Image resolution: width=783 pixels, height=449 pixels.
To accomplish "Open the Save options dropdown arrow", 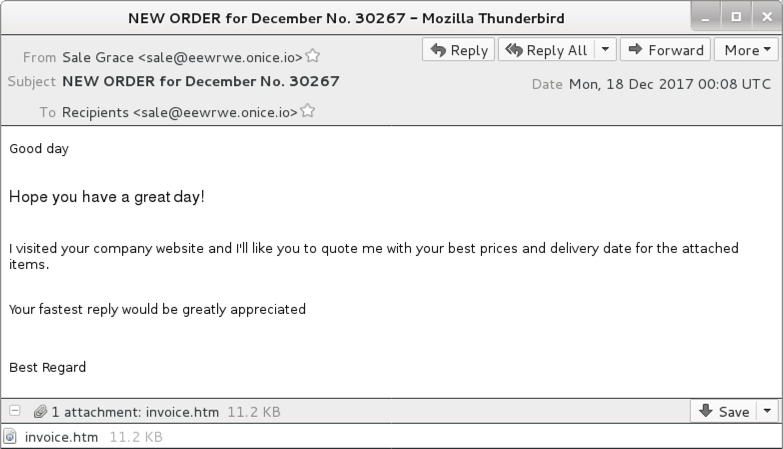I will point(768,411).
